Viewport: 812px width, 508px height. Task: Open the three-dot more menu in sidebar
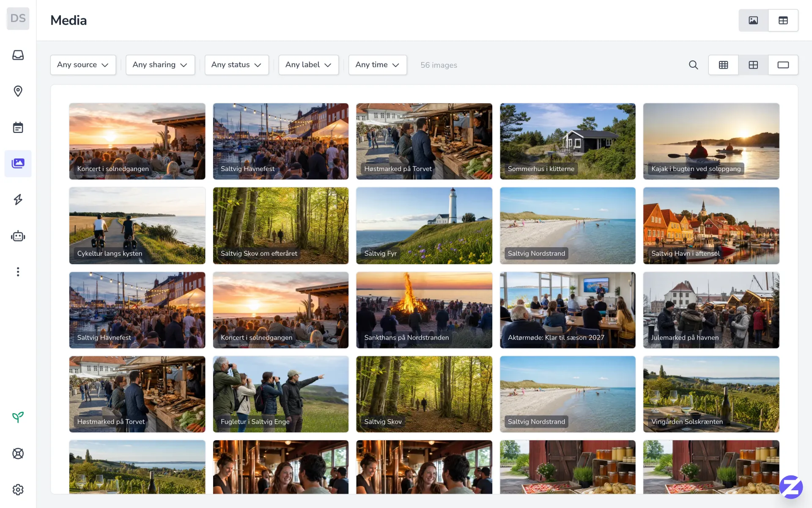tap(18, 272)
